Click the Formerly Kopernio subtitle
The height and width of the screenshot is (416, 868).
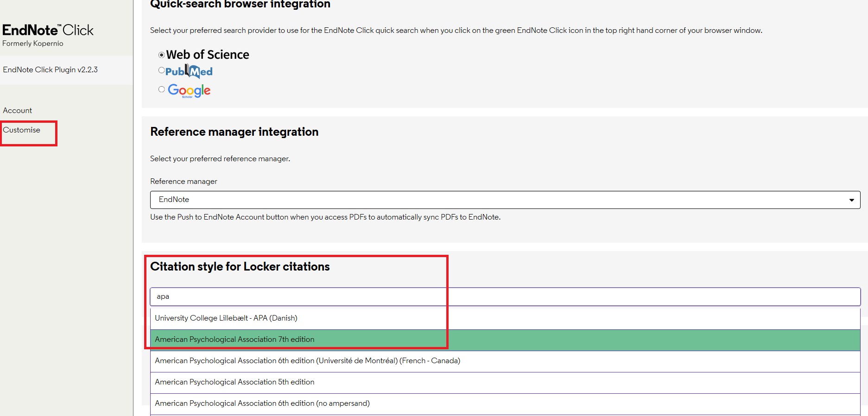pyautogui.click(x=33, y=44)
